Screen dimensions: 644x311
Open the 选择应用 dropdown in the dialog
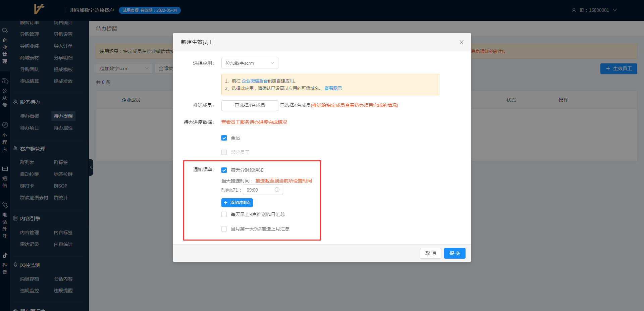tap(250, 63)
